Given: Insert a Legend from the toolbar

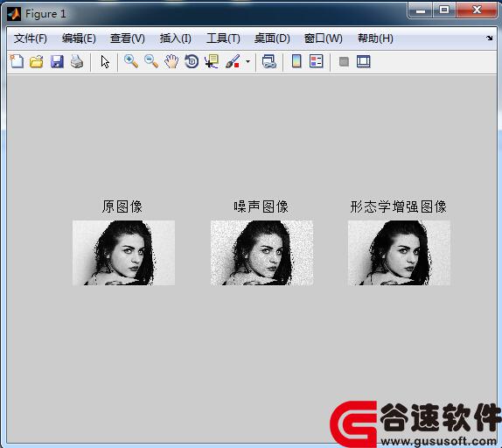Looking at the screenshot, I should point(317,61).
